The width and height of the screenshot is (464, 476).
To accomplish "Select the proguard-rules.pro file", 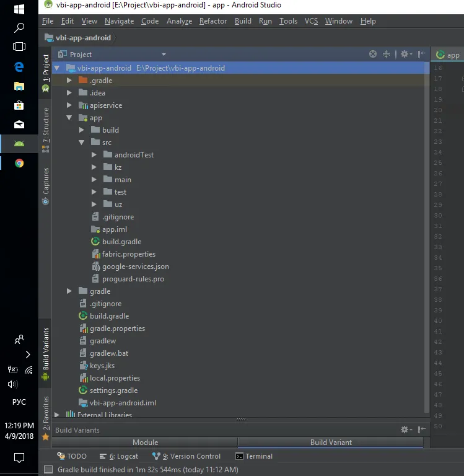I will coord(128,279).
